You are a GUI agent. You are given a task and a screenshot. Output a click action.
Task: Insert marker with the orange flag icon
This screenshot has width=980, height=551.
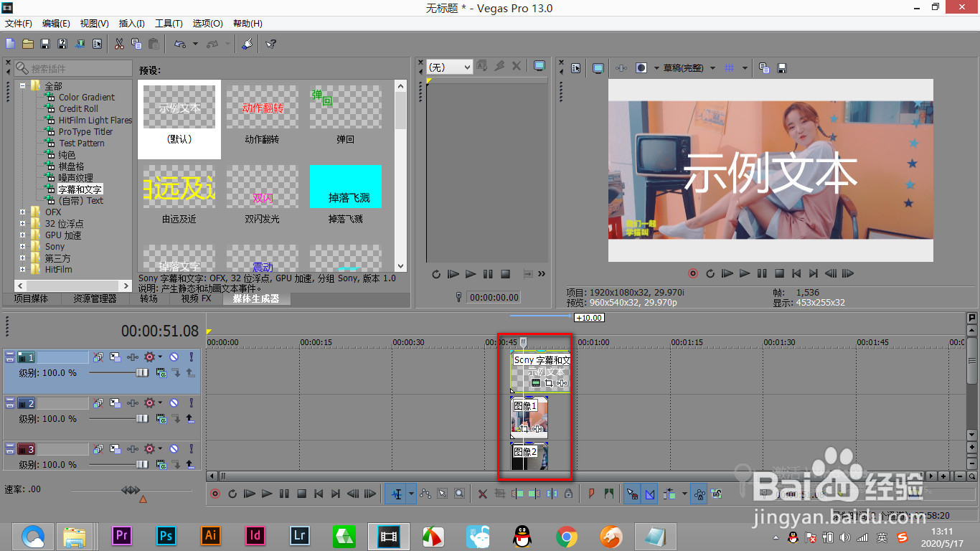click(592, 494)
